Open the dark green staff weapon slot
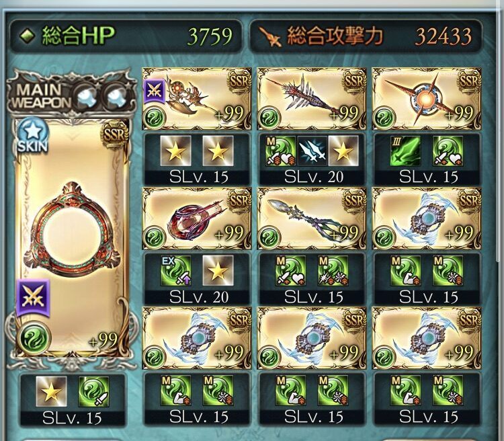504x441 pixels. click(x=312, y=218)
